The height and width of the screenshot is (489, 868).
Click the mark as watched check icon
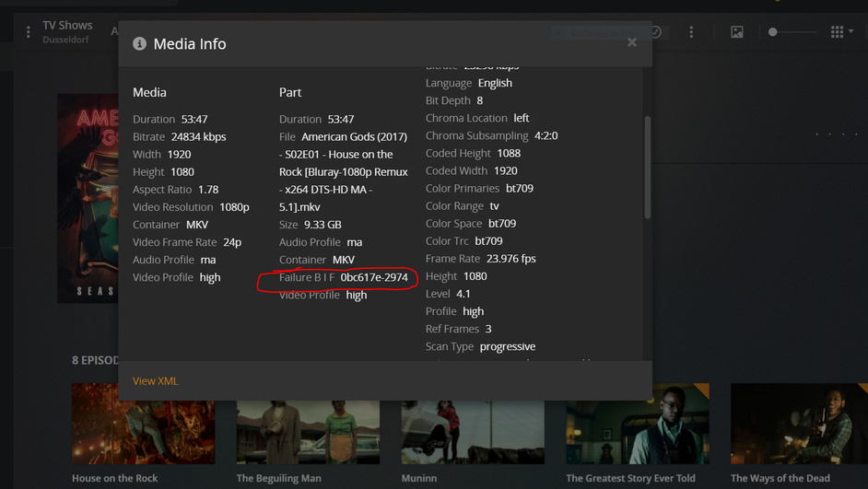[x=655, y=32]
